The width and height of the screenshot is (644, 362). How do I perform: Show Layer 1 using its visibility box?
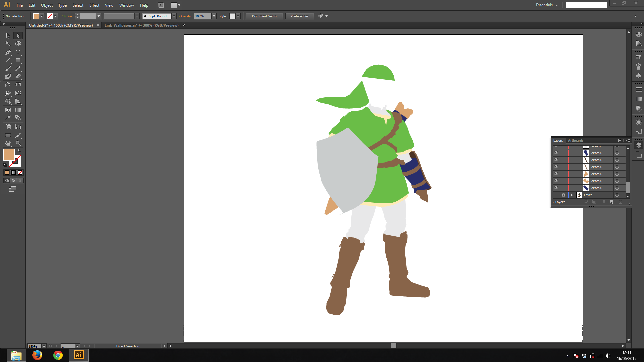coord(556,195)
